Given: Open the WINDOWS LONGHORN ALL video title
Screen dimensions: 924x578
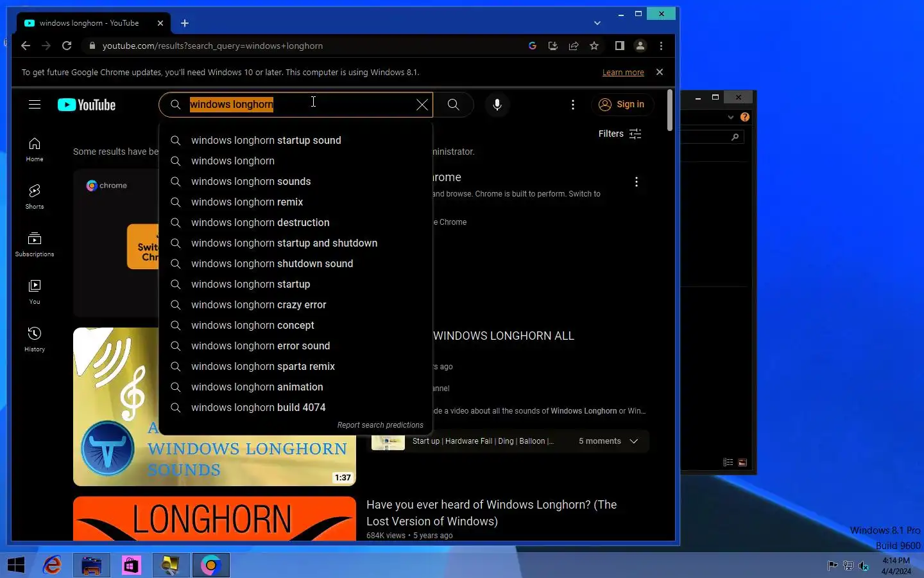Looking at the screenshot, I should click(504, 336).
